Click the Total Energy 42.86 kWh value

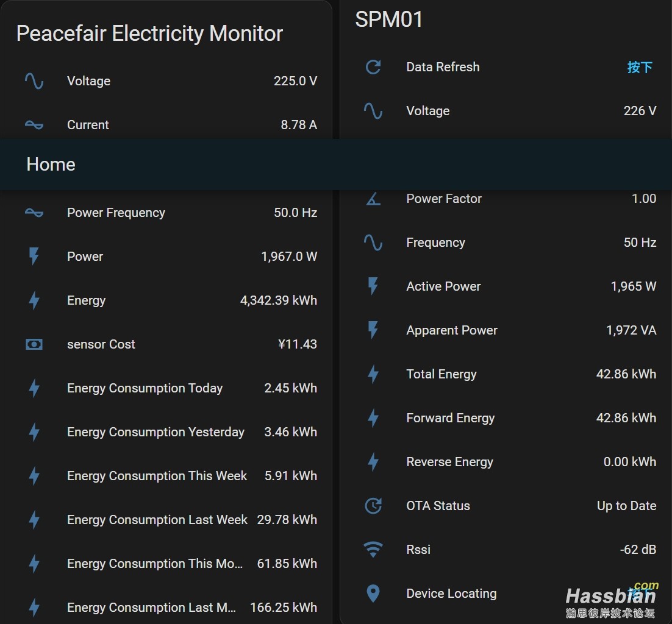626,374
